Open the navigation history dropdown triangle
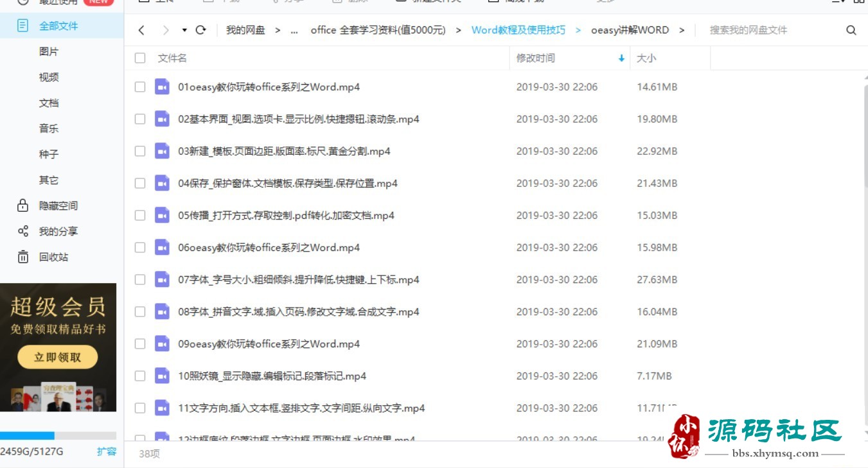The image size is (868, 468). [184, 30]
